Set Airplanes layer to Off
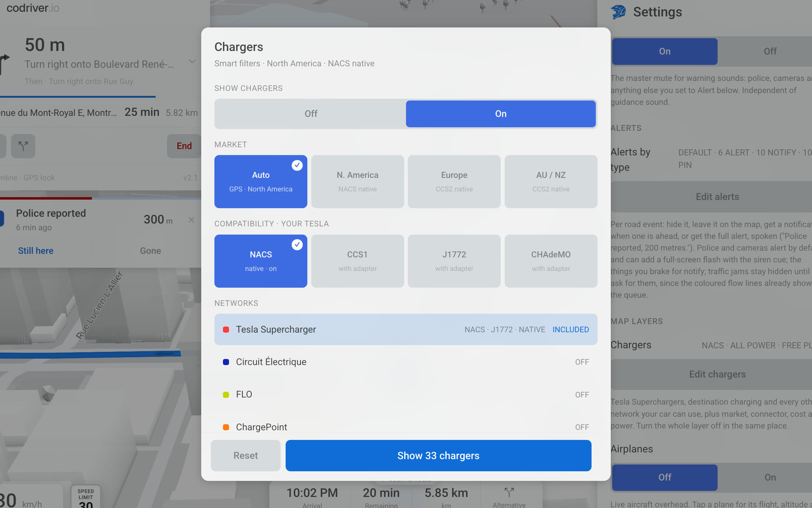The image size is (812, 508). click(664, 477)
